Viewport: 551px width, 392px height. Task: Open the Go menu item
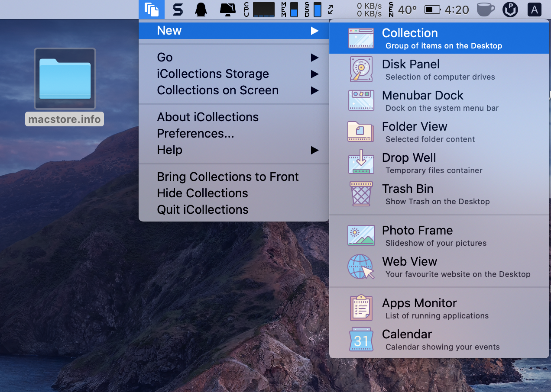pyautogui.click(x=234, y=58)
